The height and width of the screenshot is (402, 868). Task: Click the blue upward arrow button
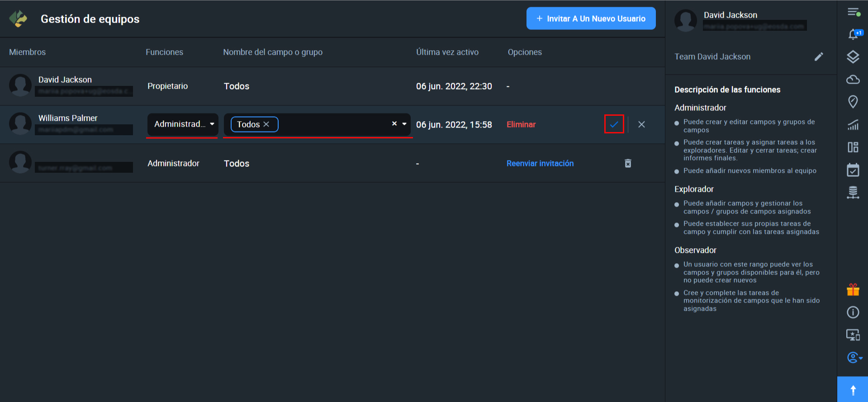pos(853,390)
